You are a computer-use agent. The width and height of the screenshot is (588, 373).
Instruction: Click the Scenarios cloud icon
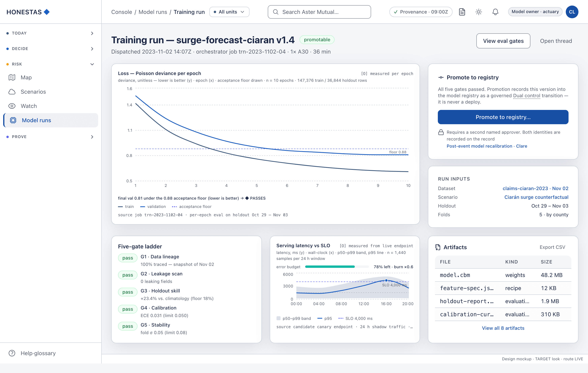pos(12,92)
